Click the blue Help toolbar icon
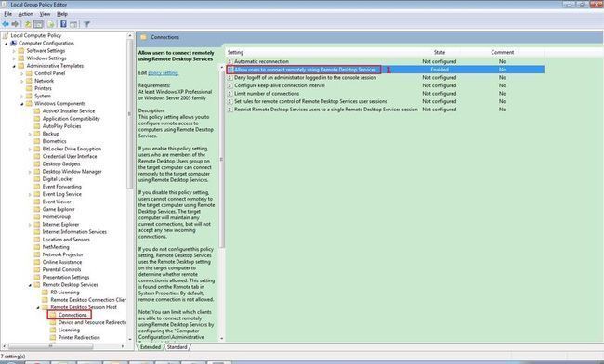604x364 pixels. pyautogui.click(x=63, y=24)
